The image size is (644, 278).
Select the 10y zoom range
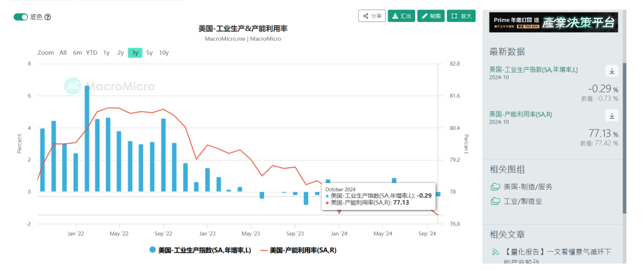pos(164,52)
